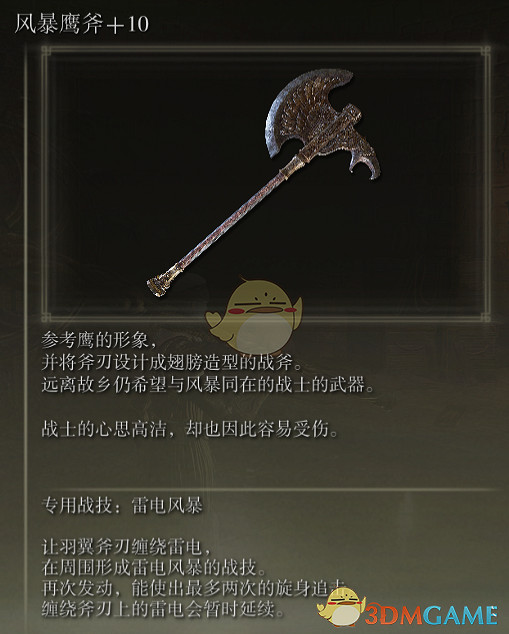Click the text 并将斧刃设计成翅膀造型的战斧
This screenshot has height=634, width=509.
(x=172, y=362)
